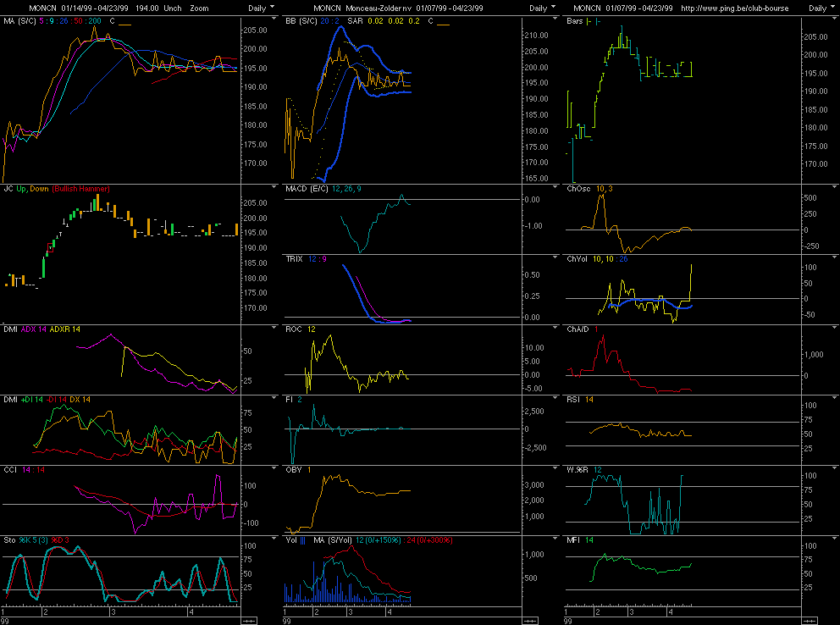Click the MA (S/C) indicator label
Screen dimensions: 840x625
point(19,21)
